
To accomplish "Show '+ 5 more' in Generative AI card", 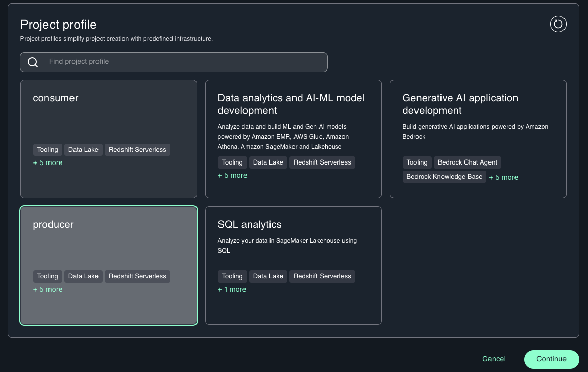I will (503, 177).
